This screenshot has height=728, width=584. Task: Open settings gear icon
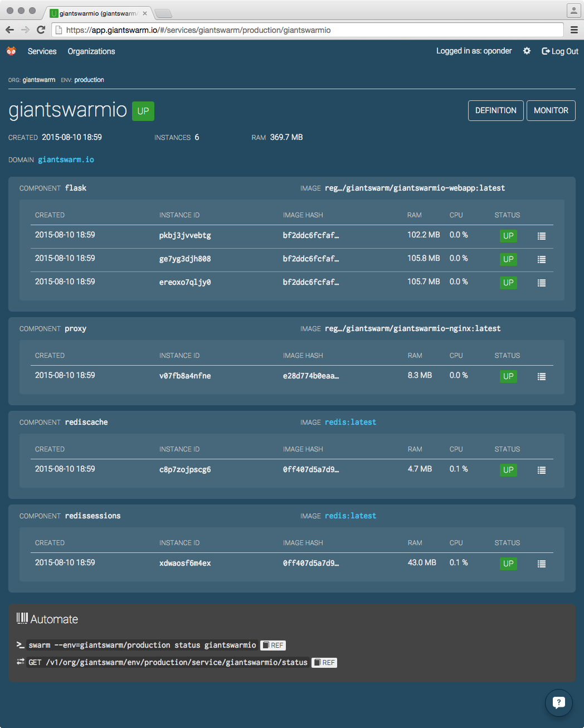[x=527, y=51]
